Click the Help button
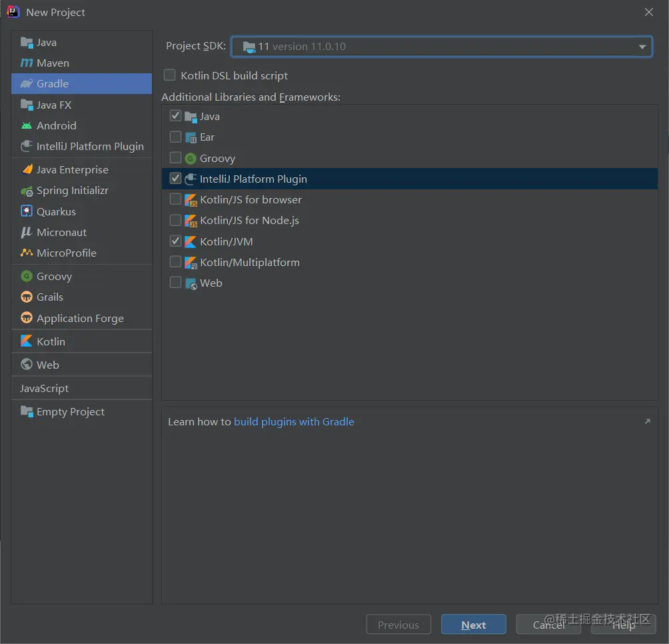 [623, 625]
